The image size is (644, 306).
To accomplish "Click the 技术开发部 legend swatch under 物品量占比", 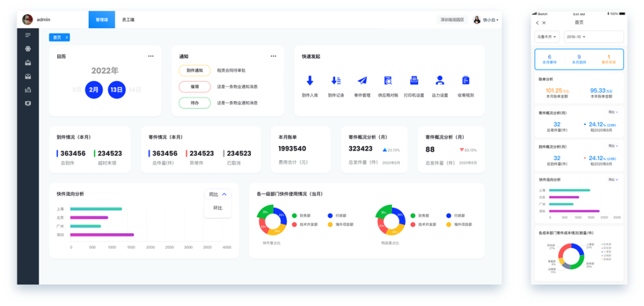I will pos(413,224).
